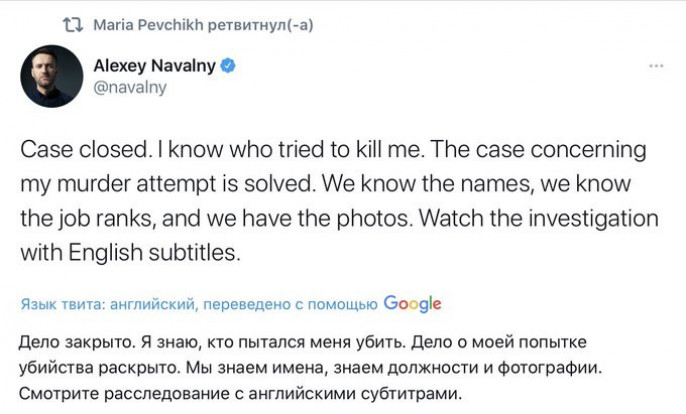Select the Alexey Navalny display name
This screenshot has height=414, width=686.
(x=155, y=66)
